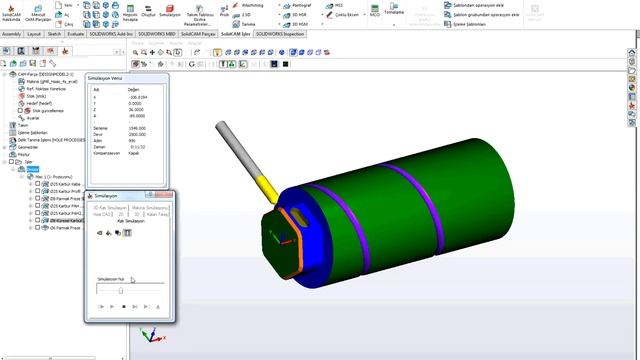The image size is (640, 360).
Task: Toggle the Stok güncelleme checkbox
Action: click(x=20, y=111)
